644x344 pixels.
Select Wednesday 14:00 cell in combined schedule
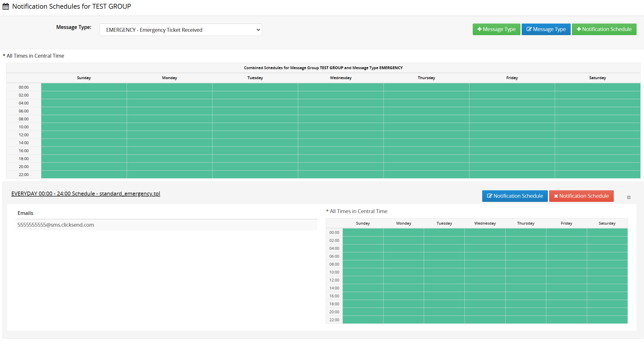click(341, 143)
